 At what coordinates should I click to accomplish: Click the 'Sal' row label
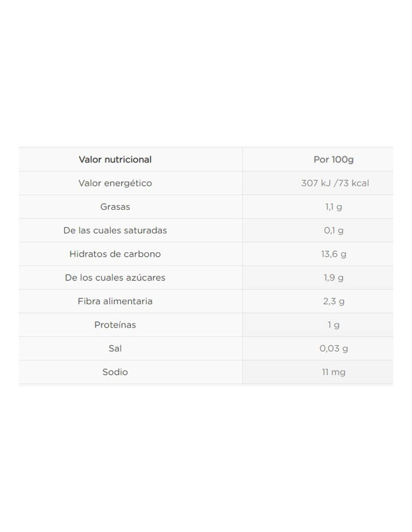tap(115, 348)
